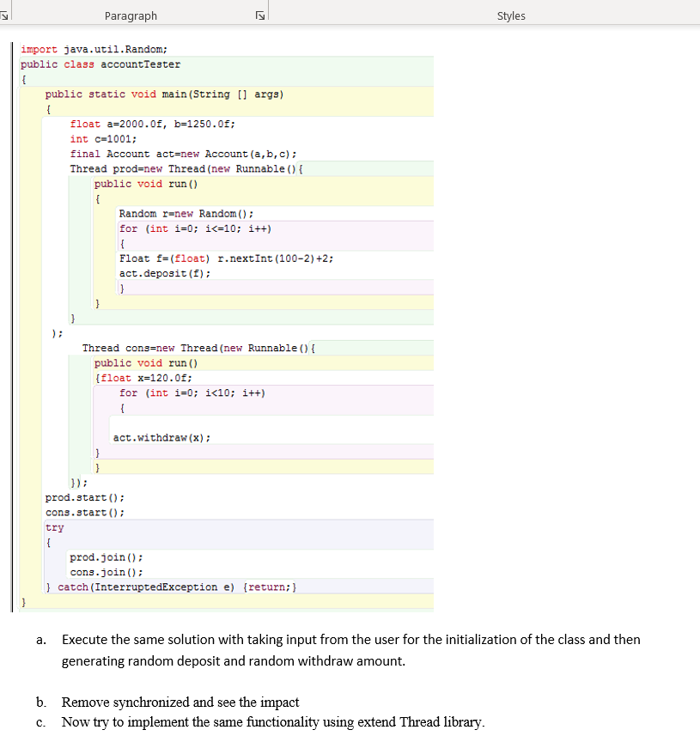
Task: Click the try keyword in the code
Action: 54,527
